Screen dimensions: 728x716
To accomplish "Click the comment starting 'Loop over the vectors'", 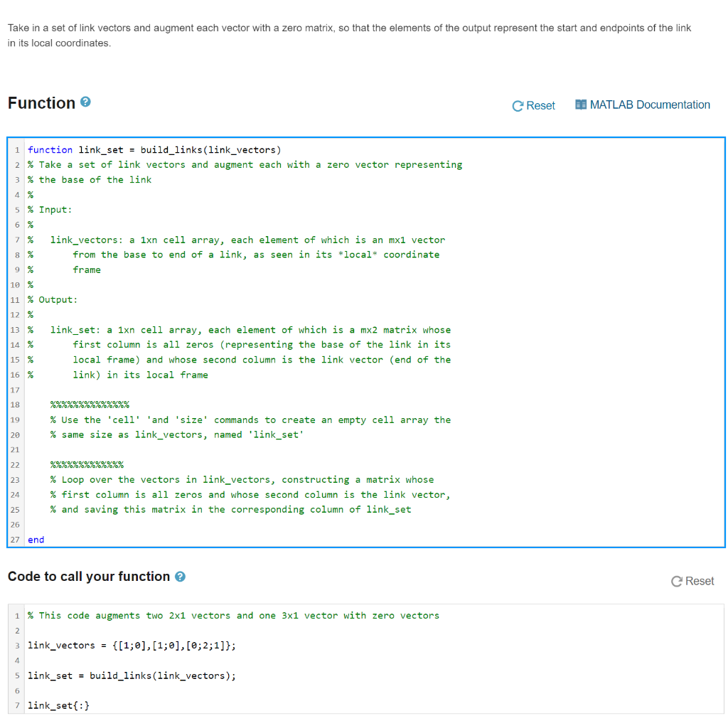I will [242, 479].
